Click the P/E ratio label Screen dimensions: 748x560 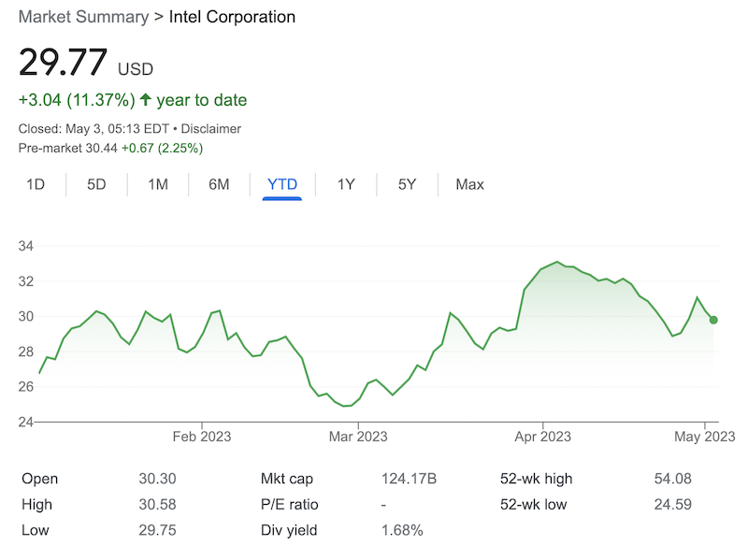pos(290,504)
